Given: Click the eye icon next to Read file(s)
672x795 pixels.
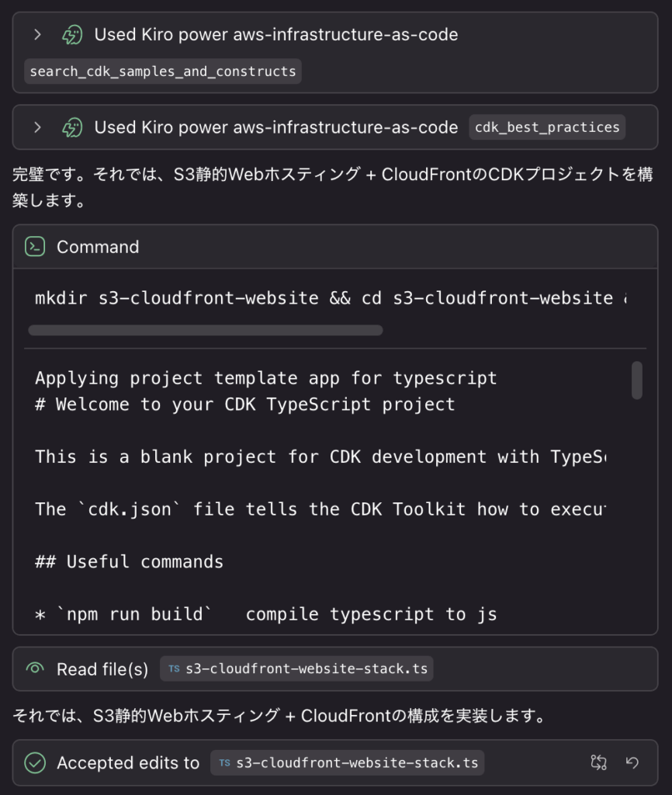Looking at the screenshot, I should [35, 668].
